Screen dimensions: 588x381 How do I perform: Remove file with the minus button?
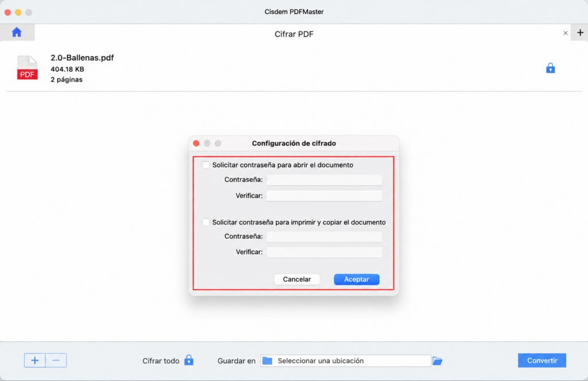click(x=56, y=360)
